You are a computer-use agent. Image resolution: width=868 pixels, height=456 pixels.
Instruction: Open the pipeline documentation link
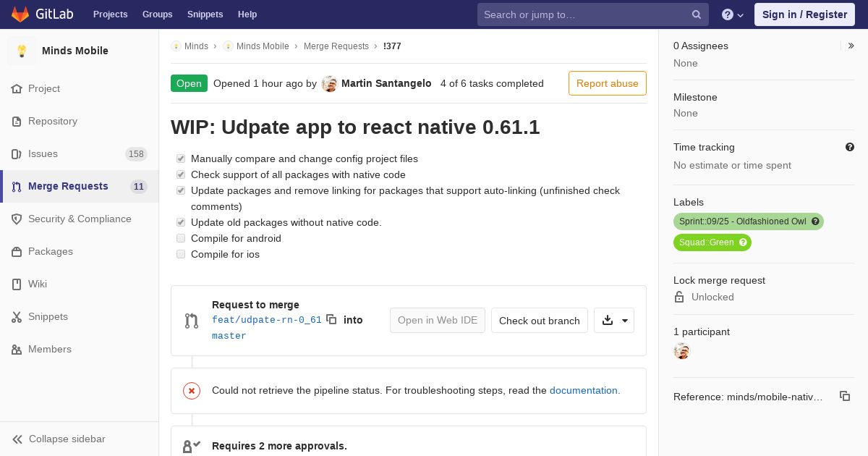tap(584, 390)
